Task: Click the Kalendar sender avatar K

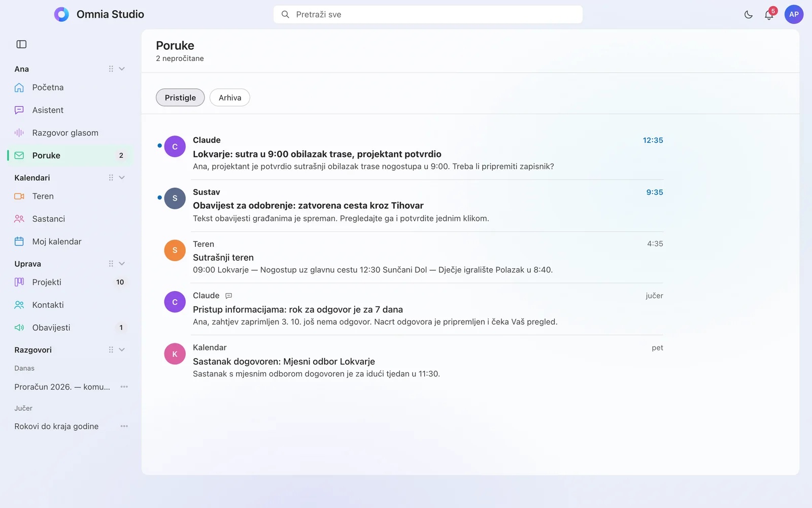Action: pos(175,354)
